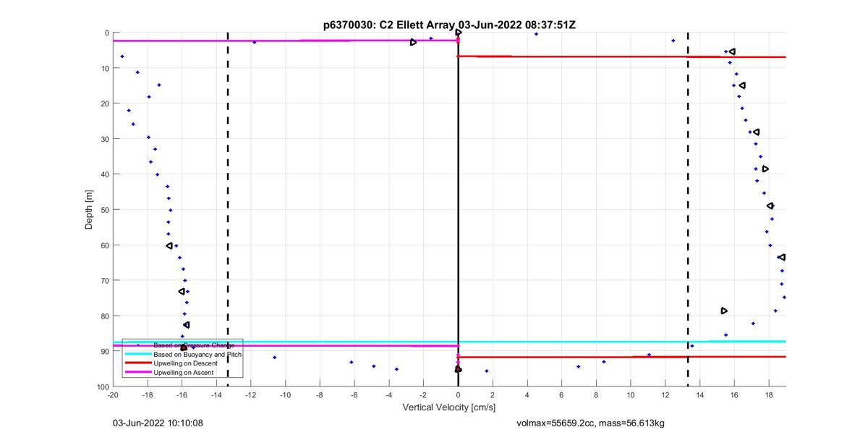Click velocity axis tick label '4'
The image size is (868, 435).
[x=527, y=396]
